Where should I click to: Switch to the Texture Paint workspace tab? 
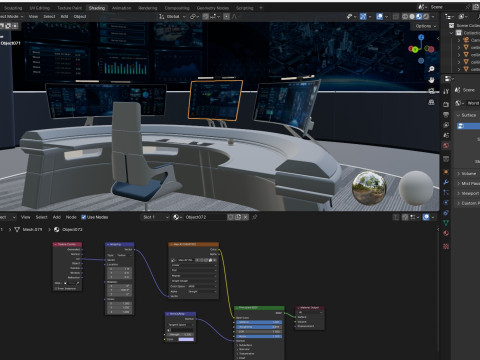point(69,8)
